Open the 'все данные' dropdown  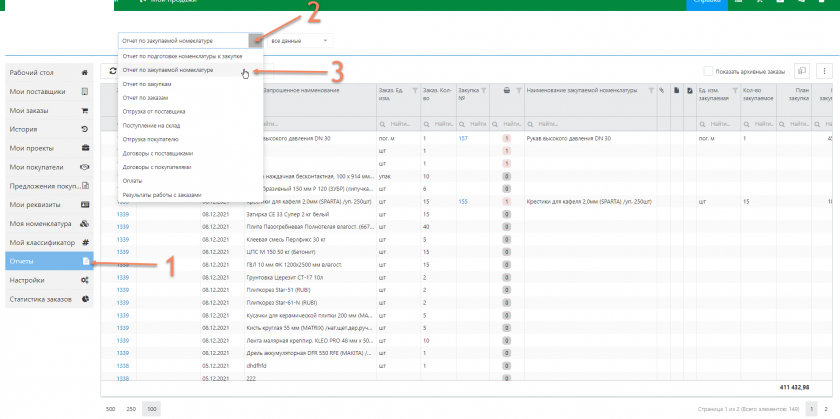300,41
